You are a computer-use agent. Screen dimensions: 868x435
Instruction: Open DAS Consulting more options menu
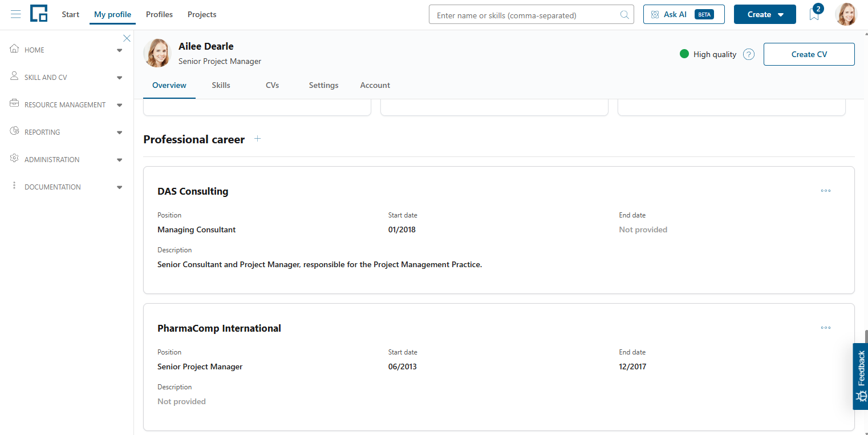826,191
